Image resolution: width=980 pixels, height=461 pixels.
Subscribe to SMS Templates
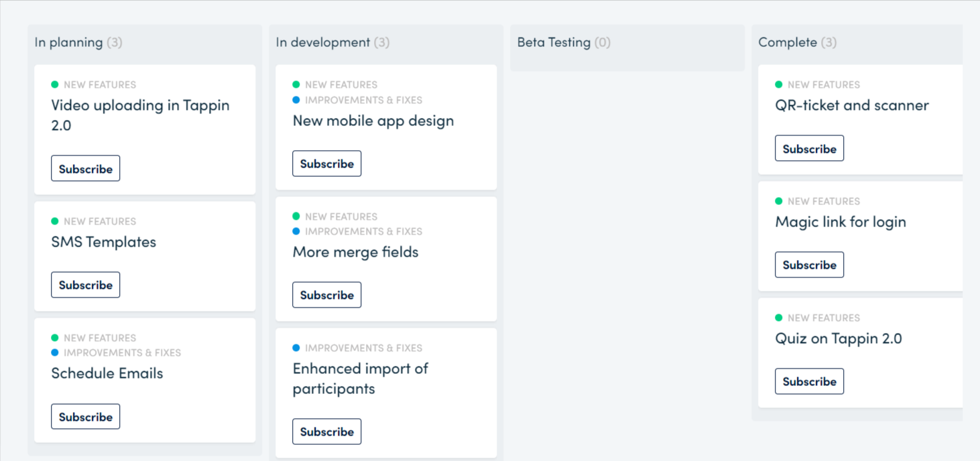coord(85,284)
